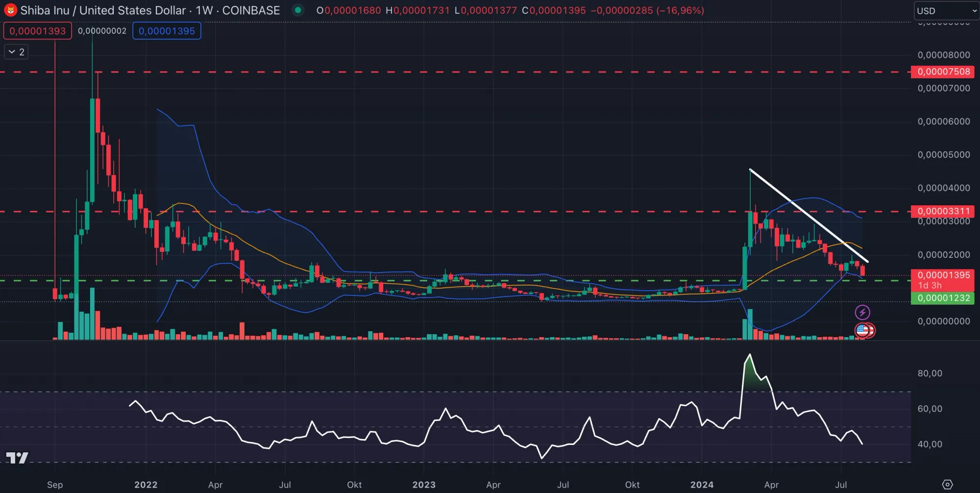The height and width of the screenshot is (493, 980).
Task: Click the 0,00005000 price scale label
Action: (x=944, y=155)
